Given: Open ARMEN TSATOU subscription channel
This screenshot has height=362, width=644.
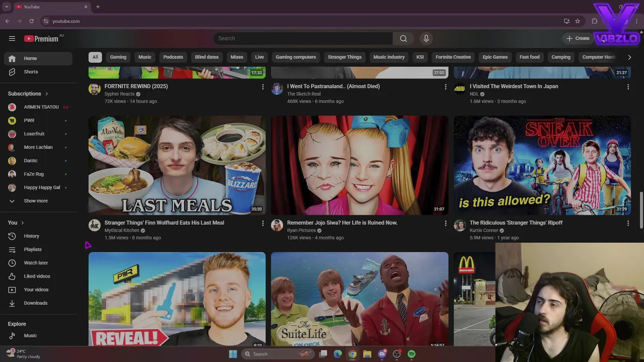Looking at the screenshot, I should [x=38, y=107].
